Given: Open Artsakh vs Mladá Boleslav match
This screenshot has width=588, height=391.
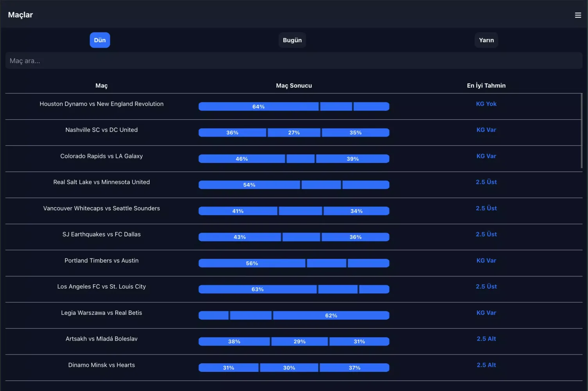Looking at the screenshot, I should [102, 339].
